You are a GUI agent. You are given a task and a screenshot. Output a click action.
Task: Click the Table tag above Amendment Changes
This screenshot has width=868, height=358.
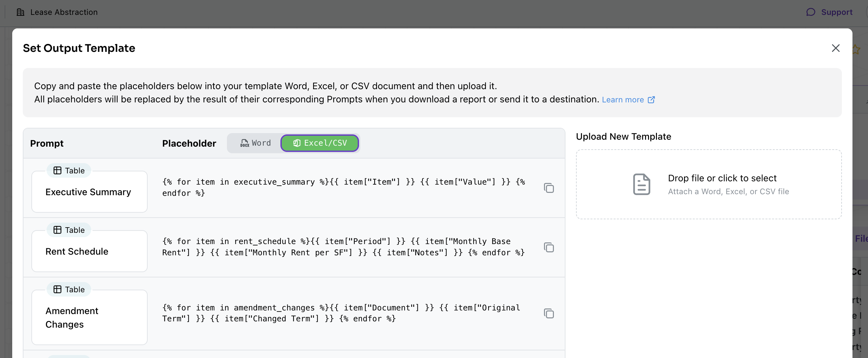(x=69, y=289)
